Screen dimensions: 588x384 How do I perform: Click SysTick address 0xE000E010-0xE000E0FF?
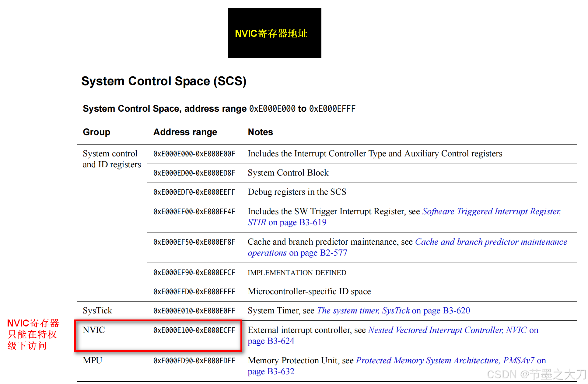pos(194,311)
